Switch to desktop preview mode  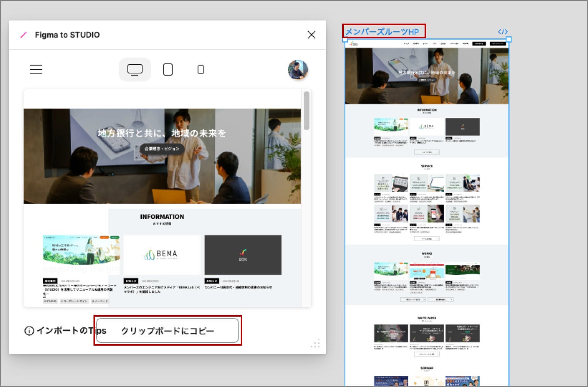tap(135, 70)
